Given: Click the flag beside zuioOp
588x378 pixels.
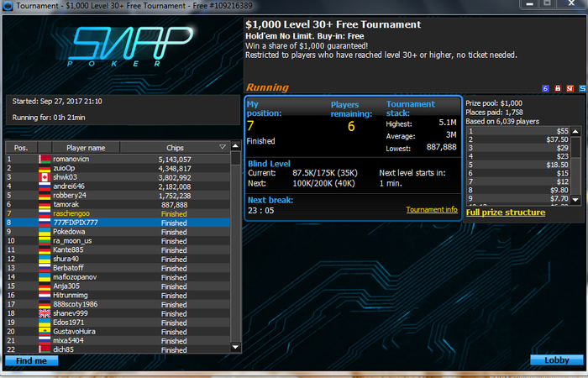Looking at the screenshot, I should [x=45, y=168].
